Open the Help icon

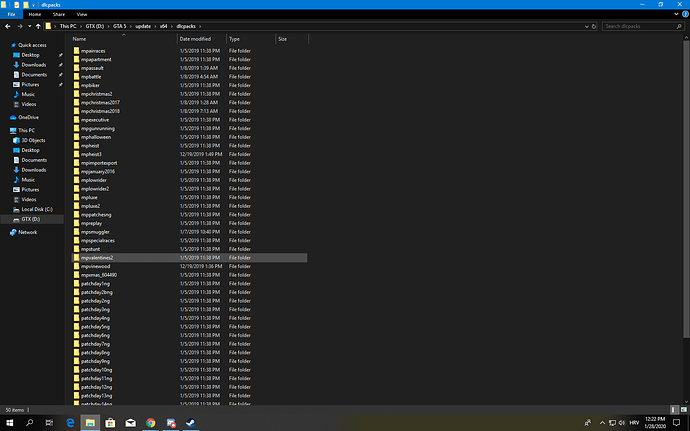pos(685,15)
